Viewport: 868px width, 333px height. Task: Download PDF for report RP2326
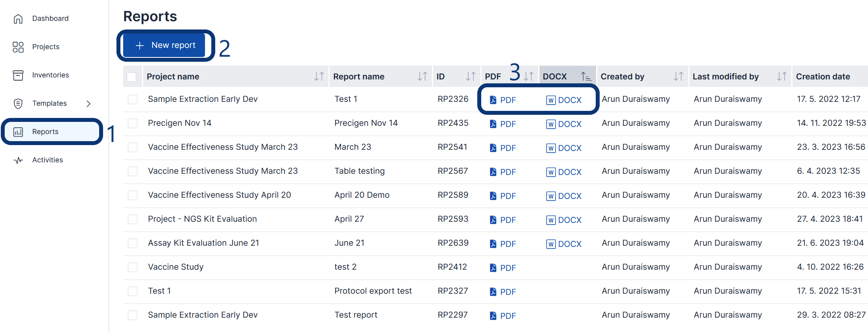click(x=503, y=100)
